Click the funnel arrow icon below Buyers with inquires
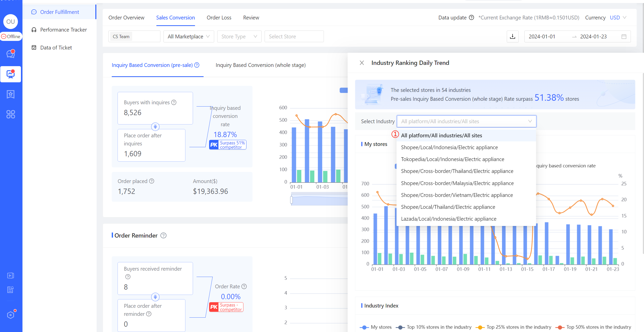 pos(155,127)
